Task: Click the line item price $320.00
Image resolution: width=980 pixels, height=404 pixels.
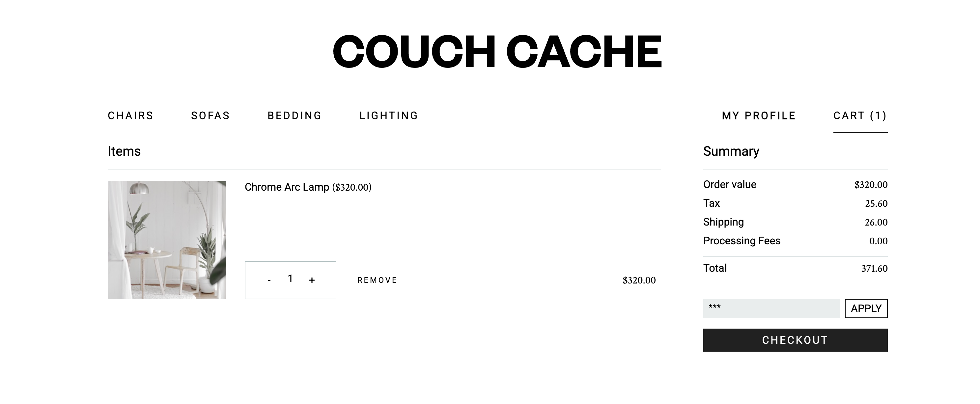Action: pos(639,281)
